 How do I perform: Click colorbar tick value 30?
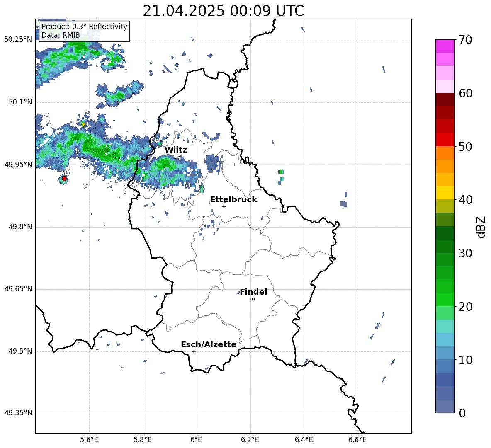pyautogui.click(x=465, y=253)
